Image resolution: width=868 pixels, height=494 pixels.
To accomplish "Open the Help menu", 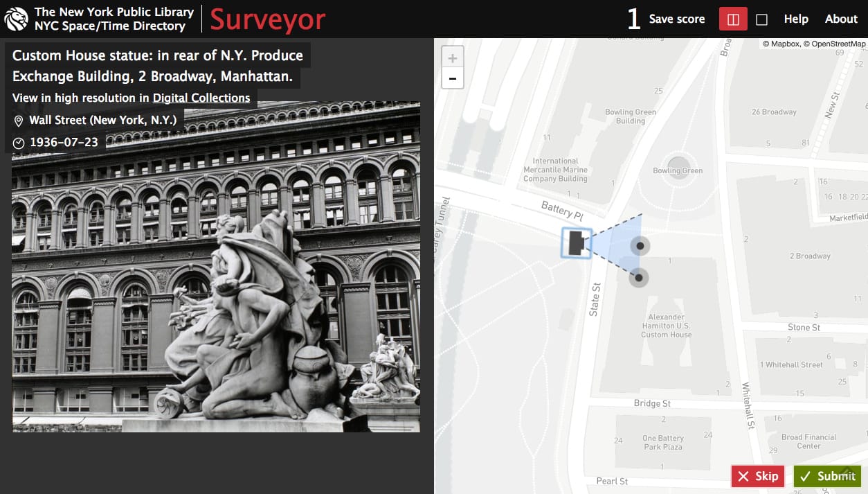I will tap(796, 19).
